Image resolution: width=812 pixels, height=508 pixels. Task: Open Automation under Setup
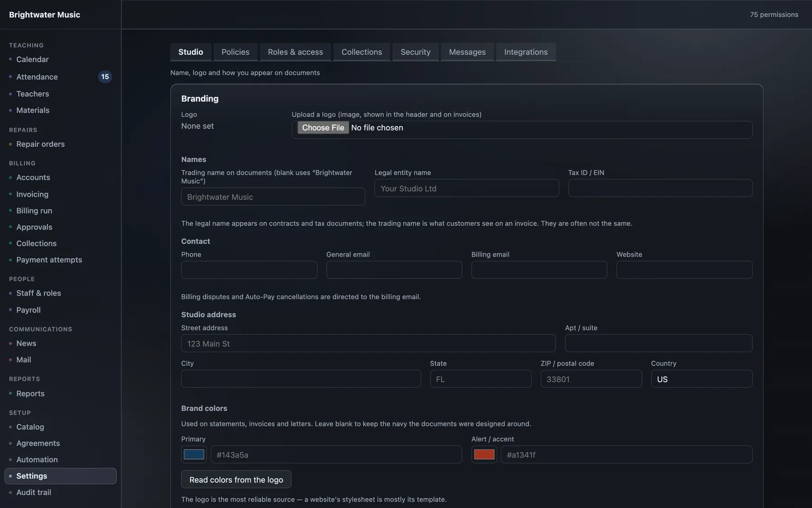[x=37, y=460]
